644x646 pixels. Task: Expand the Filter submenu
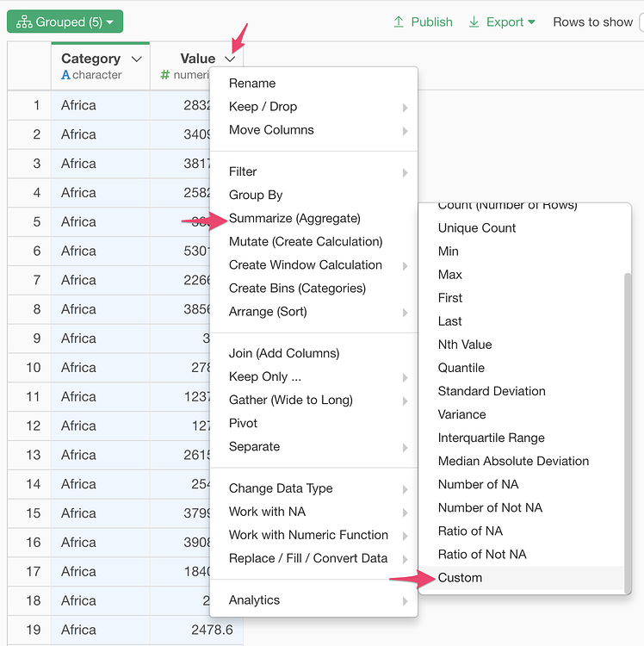[313, 171]
